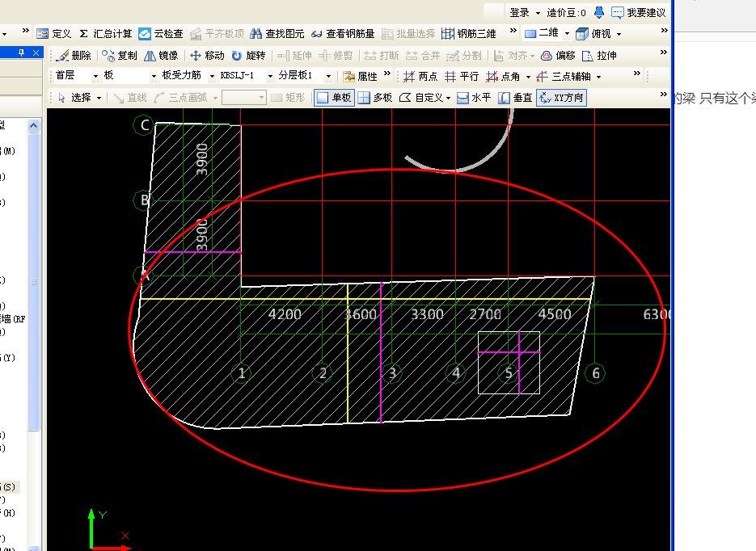Select the 拉伸 stretch tool
The image size is (756, 551).
point(599,56)
